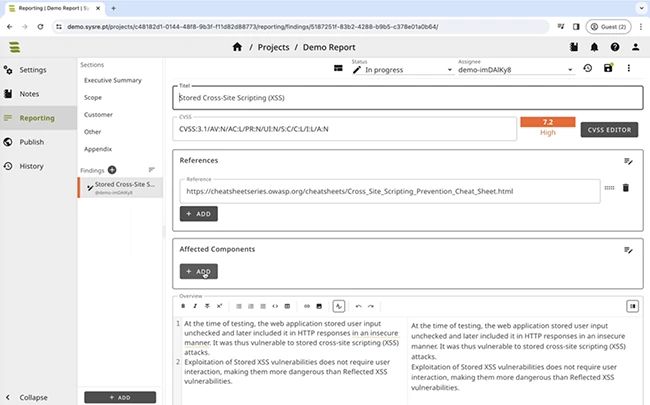Click the SysReptor logo icon
Screen dimensions: 650x405
click(x=15, y=47)
